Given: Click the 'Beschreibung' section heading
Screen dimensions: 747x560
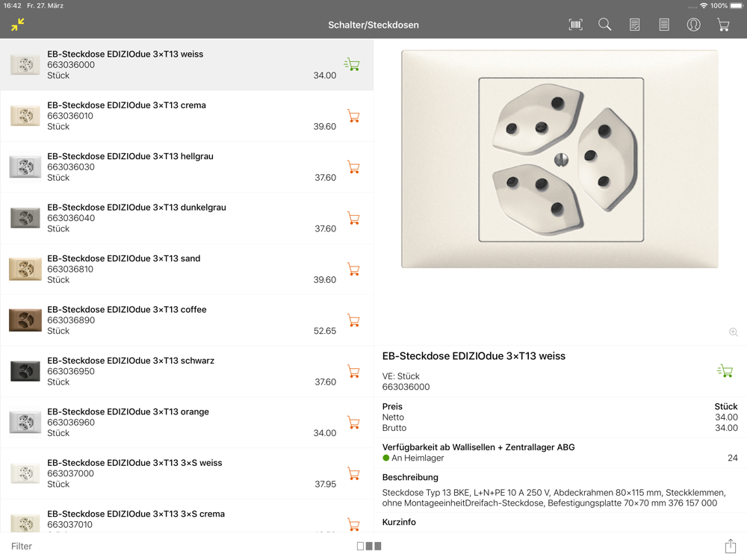Looking at the screenshot, I should (410, 477).
